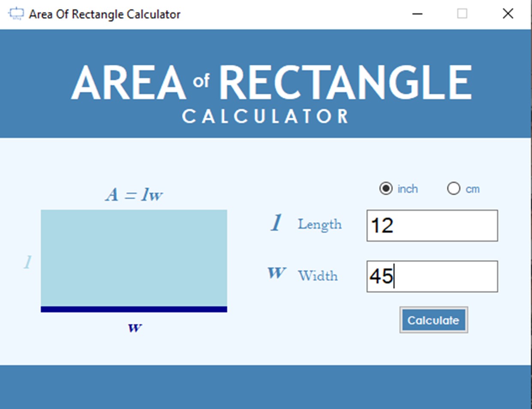Click the CALCULATOR subtitle text
This screenshot has height=409, width=532.
[x=266, y=116]
